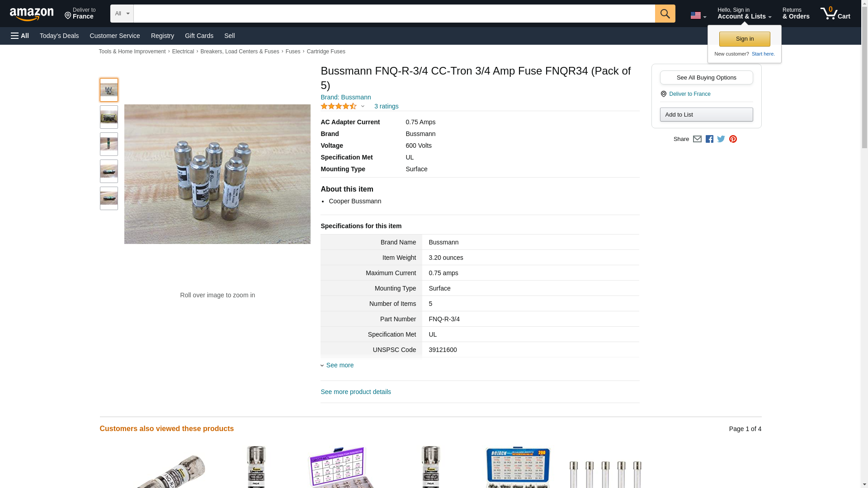Image resolution: width=868 pixels, height=488 pixels.
Task: Click the Amazon logo
Action: pos(32,14)
